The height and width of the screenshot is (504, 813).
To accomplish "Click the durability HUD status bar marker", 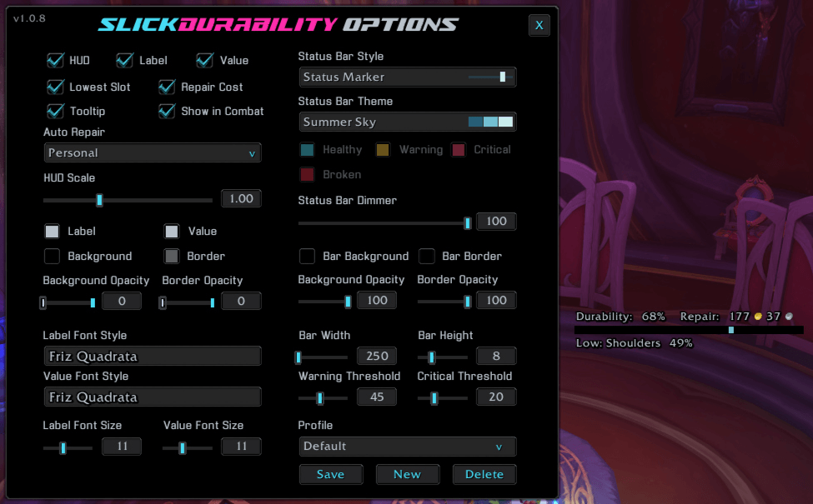I will [x=731, y=330].
